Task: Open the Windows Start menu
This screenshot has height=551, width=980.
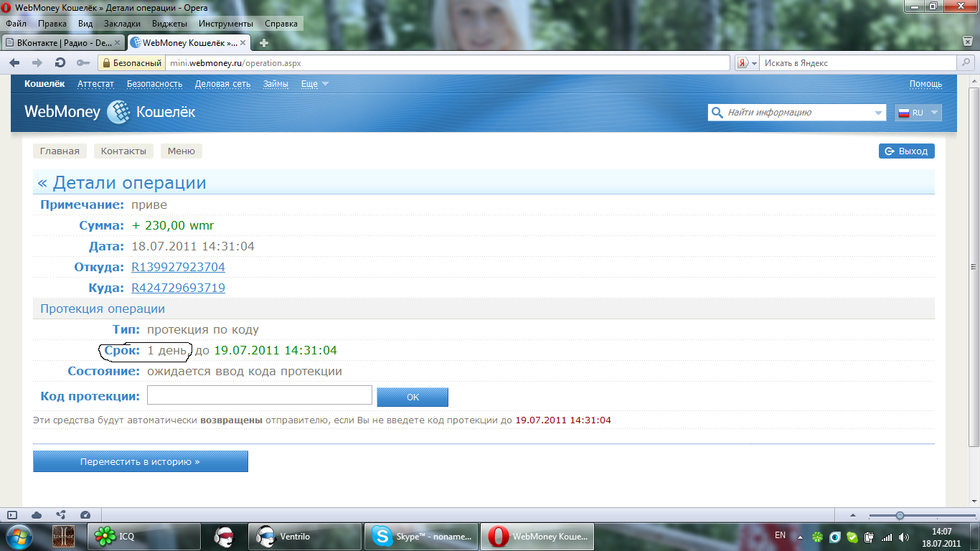Action: coord(18,537)
